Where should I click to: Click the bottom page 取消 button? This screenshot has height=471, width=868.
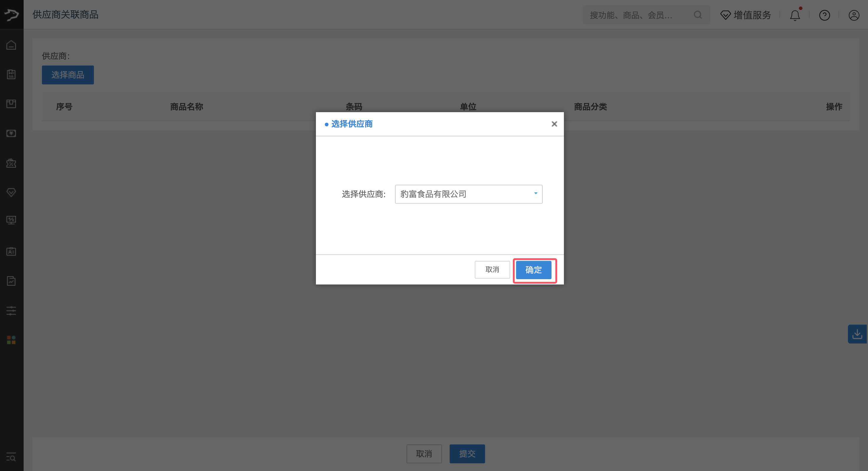424,454
